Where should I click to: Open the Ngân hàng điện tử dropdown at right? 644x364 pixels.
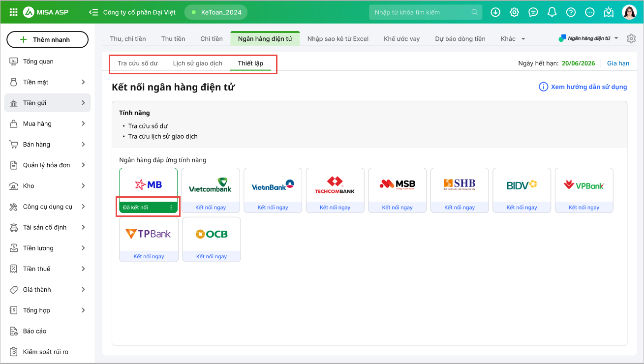coord(588,38)
